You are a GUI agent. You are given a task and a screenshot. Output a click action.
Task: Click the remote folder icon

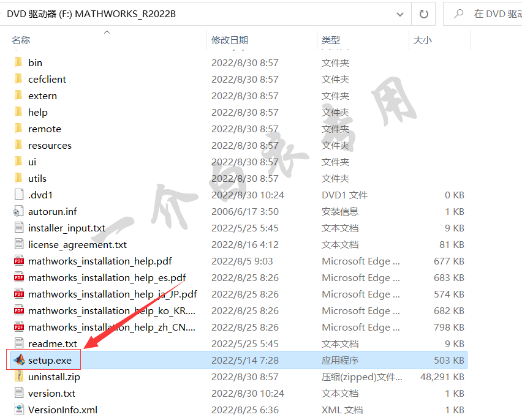[18, 129]
